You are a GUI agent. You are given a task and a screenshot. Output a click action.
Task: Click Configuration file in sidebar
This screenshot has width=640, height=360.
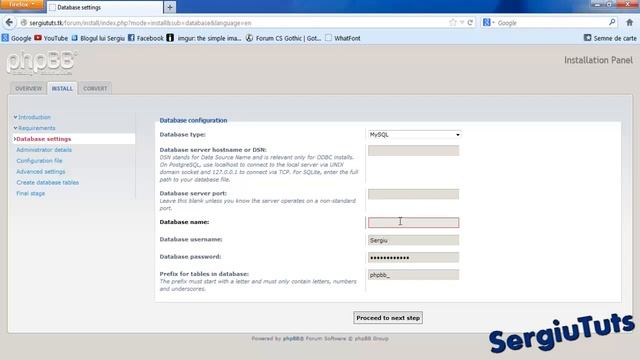point(40,161)
